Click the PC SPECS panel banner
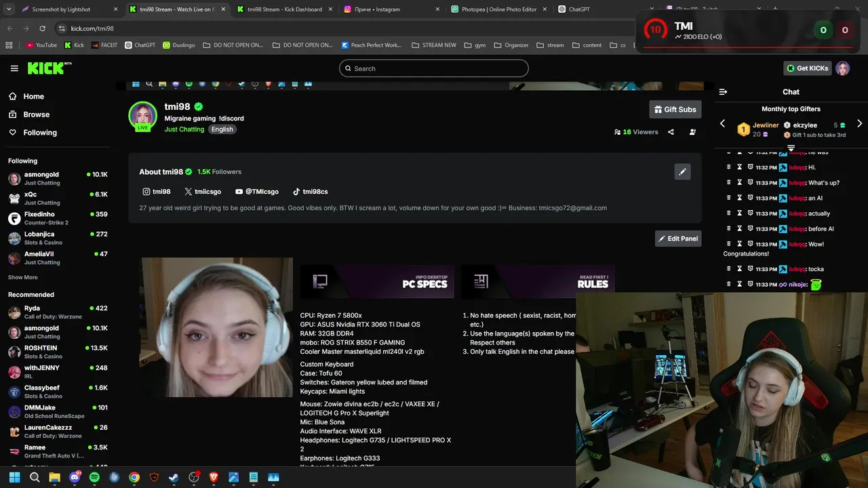Screen dimensions: 868x488 pos(377,281)
